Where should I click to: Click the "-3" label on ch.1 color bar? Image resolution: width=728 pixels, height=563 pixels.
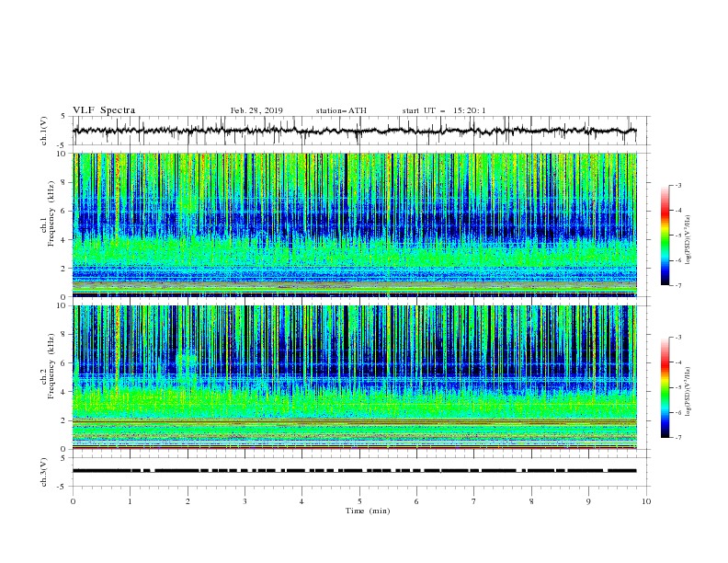click(x=677, y=185)
